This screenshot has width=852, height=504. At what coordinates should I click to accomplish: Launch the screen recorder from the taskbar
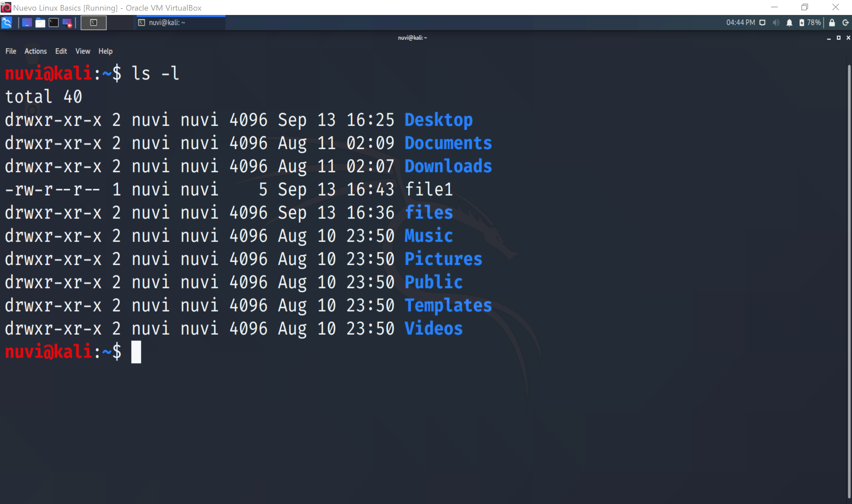pos(67,23)
